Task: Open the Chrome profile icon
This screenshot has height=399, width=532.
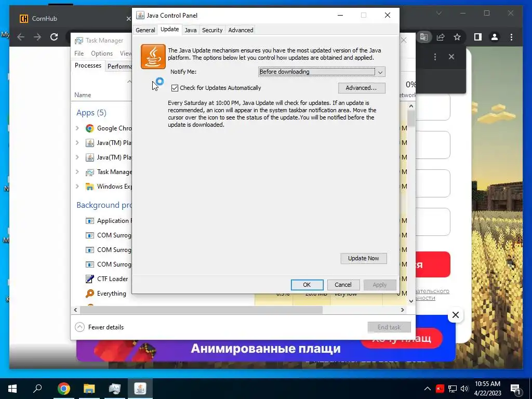Action: point(495,37)
